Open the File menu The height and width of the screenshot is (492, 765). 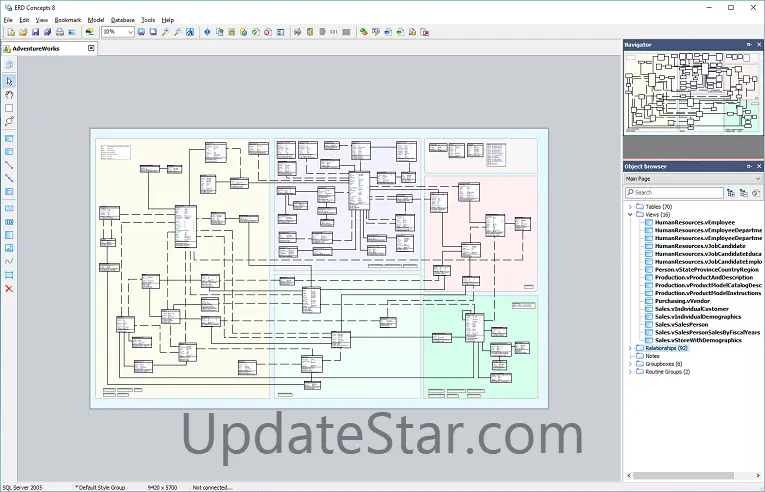tap(8, 20)
